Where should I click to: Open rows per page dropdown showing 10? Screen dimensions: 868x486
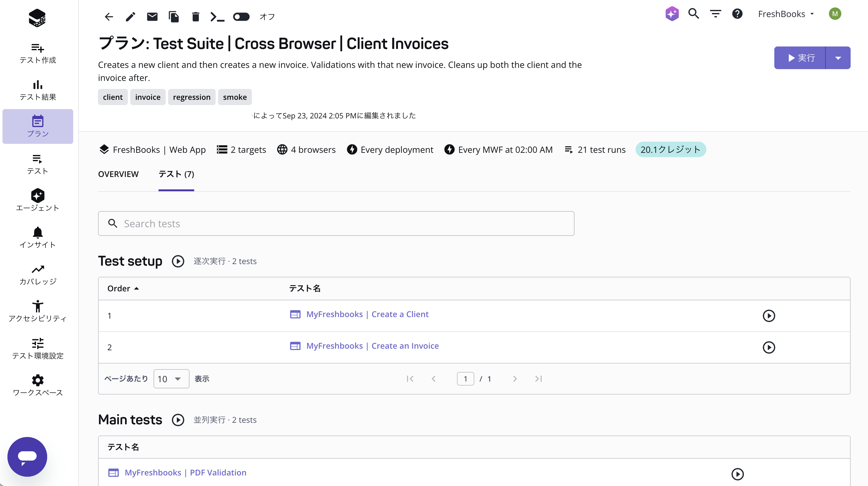(171, 379)
